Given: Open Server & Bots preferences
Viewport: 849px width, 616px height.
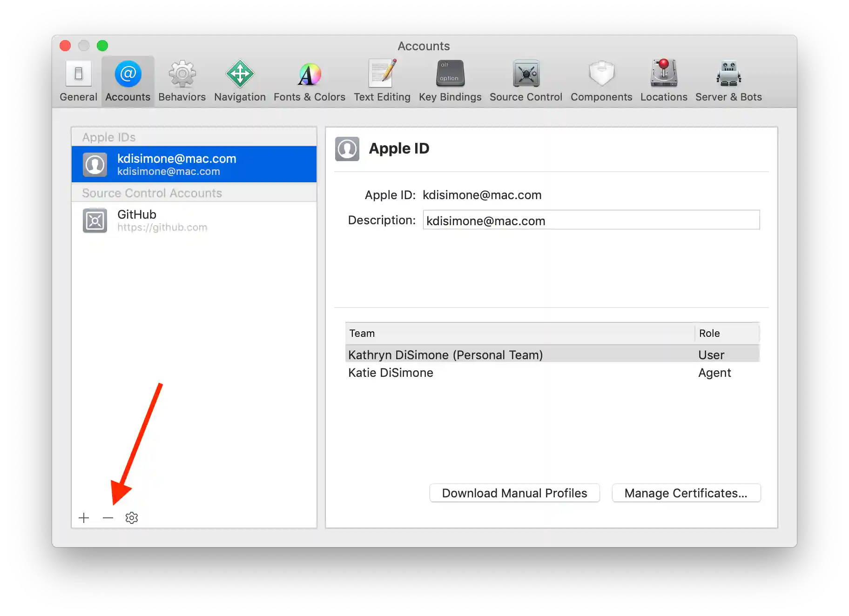Looking at the screenshot, I should 728,81.
